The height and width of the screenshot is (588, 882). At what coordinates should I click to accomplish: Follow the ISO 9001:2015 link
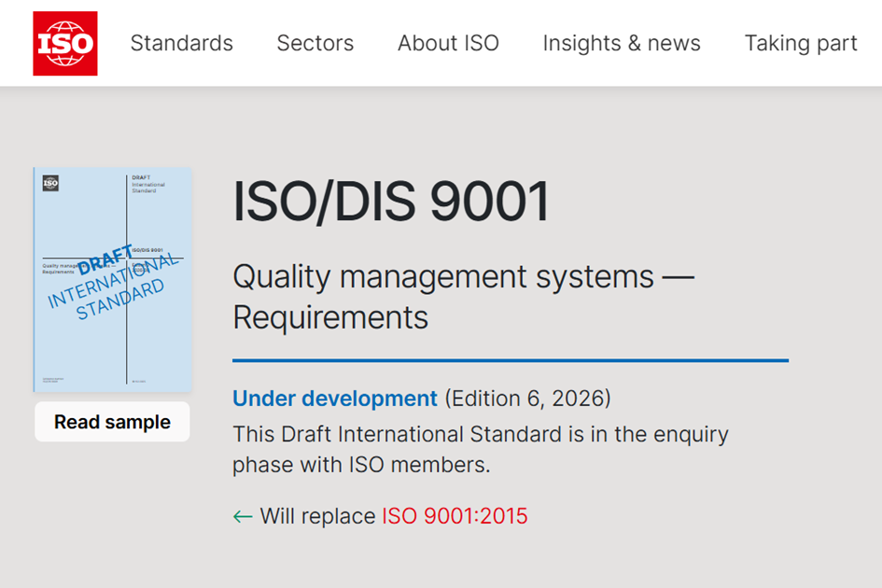point(455,516)
